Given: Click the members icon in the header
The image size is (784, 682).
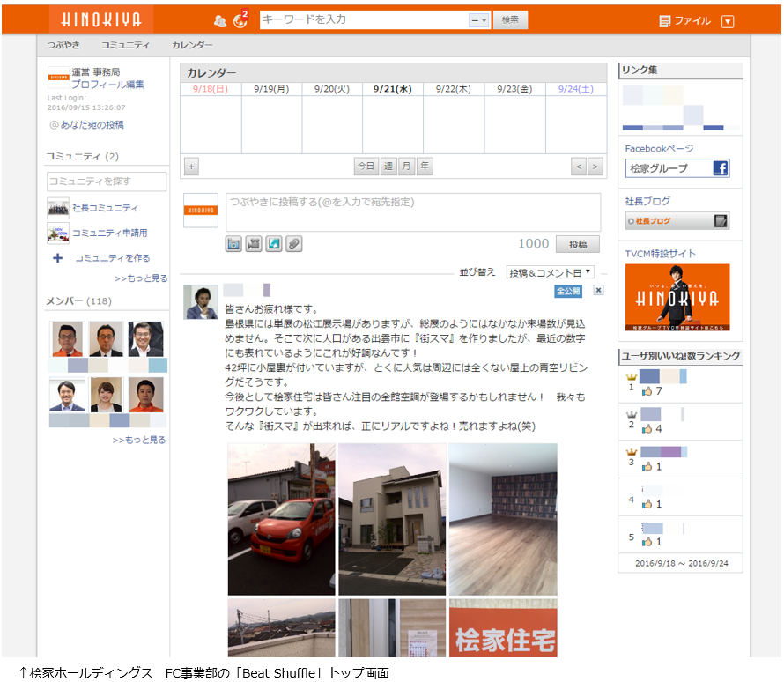Looking at the screenshot, I should point(220,20).
